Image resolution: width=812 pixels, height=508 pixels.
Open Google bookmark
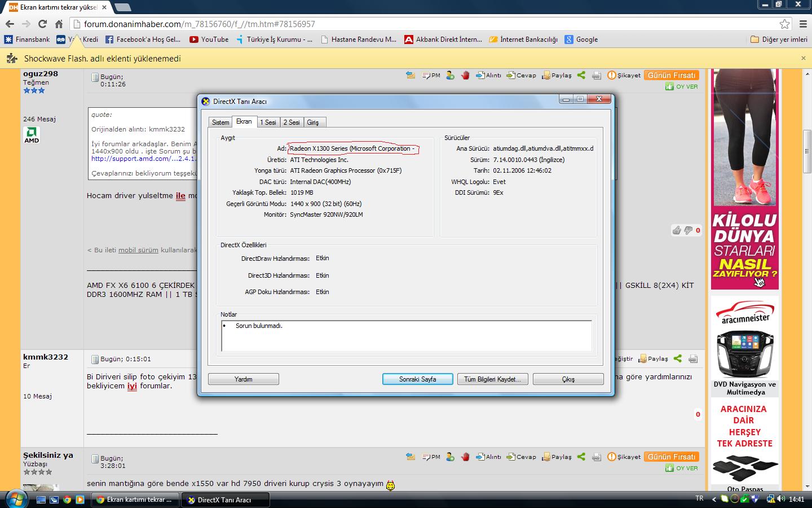tap(581, 40)
